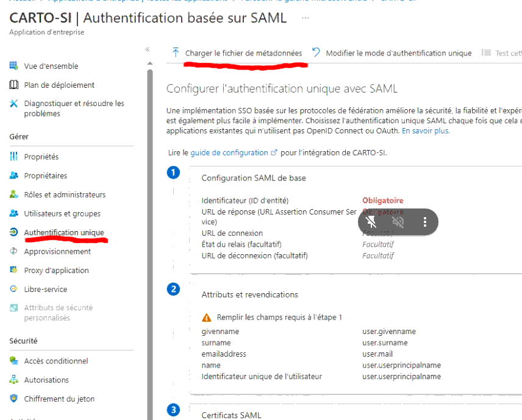Click Attributs et revendications heading

coord(249,294)
